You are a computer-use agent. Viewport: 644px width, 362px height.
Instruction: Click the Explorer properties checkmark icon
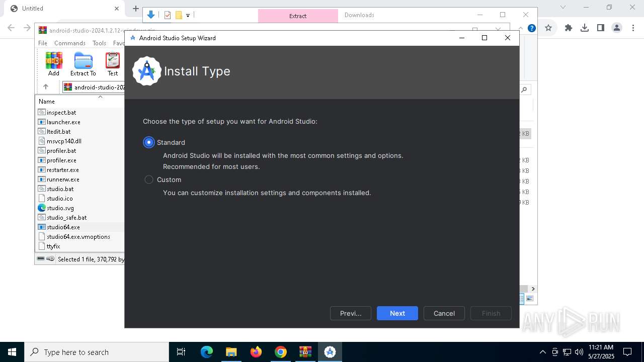[168, 15]
